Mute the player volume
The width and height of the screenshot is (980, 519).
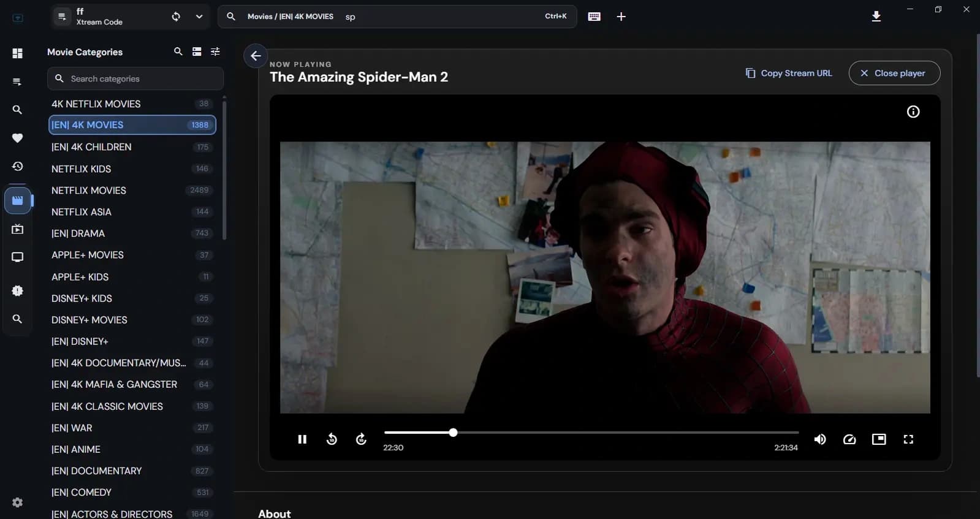coord(820,439)
